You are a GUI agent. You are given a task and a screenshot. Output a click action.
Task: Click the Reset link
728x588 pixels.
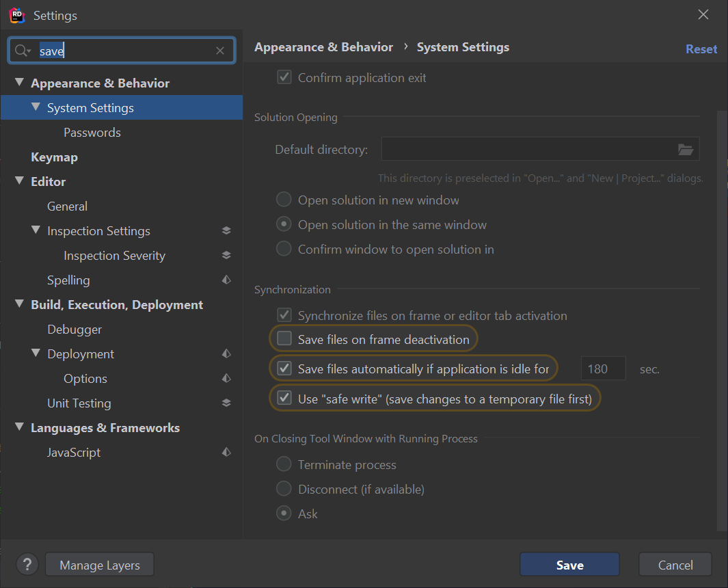701,49
